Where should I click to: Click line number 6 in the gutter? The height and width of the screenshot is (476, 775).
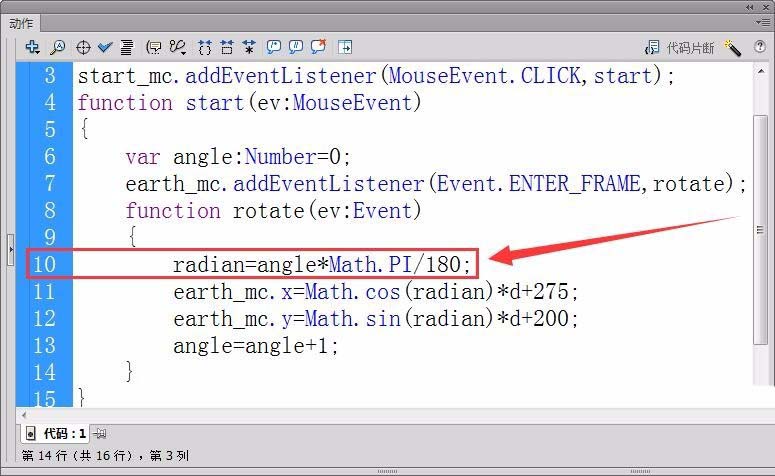pyautogui.click(x=49, y=157)
